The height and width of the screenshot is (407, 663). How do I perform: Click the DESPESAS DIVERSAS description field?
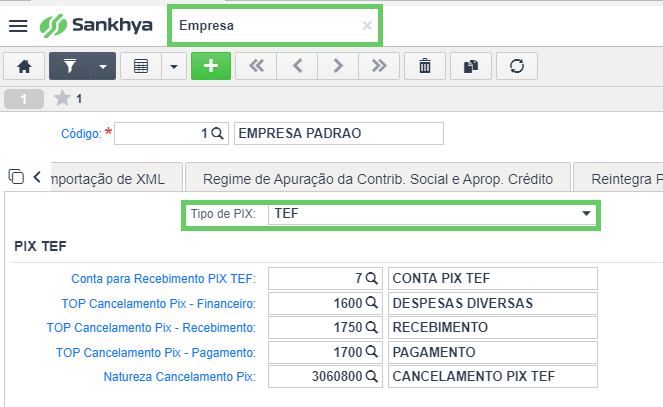[x=493, y=303]
